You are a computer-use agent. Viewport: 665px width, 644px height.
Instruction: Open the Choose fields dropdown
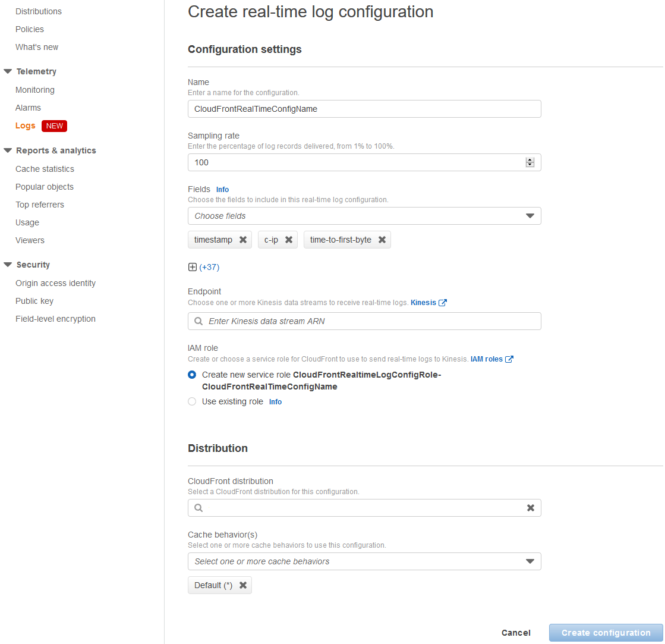(x=364, y=216)
